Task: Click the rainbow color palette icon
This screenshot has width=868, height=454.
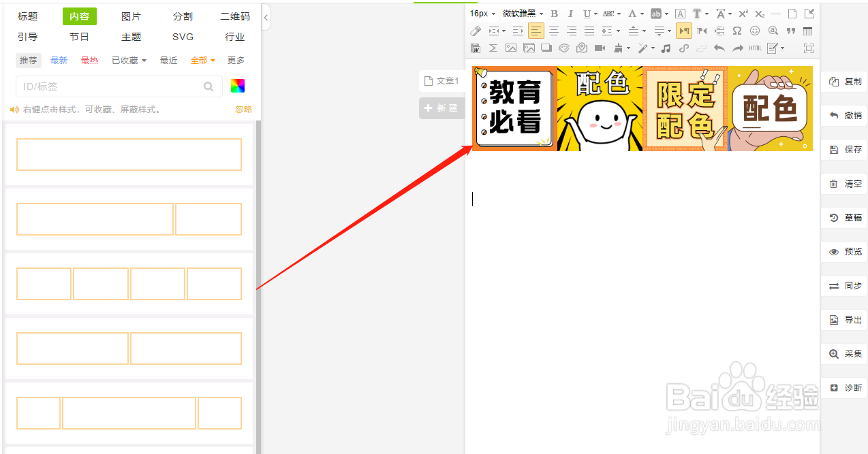Action: click(x=238, y=86)
